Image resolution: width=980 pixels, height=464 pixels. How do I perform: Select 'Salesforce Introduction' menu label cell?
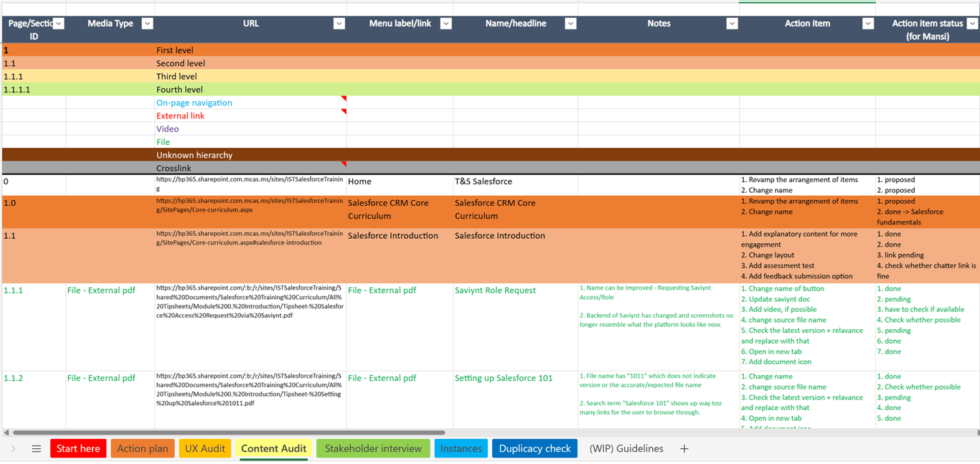point(400,256)
